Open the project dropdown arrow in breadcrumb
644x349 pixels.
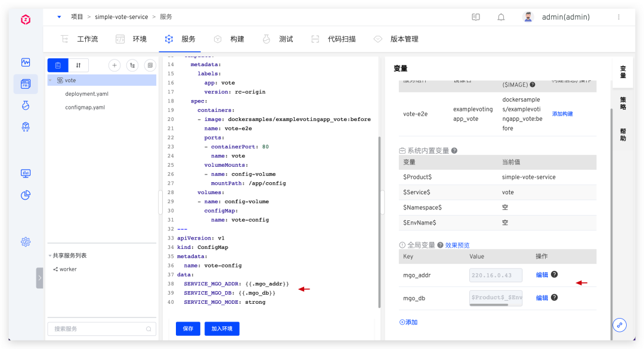click(x=59, y=17)
